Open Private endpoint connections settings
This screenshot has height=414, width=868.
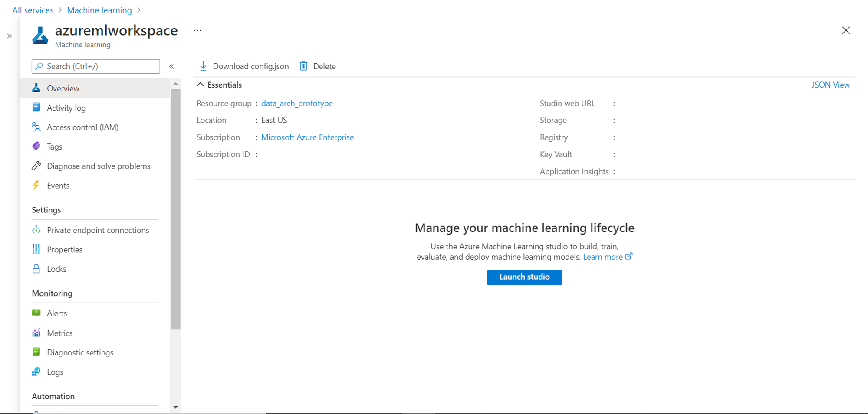click(x=95, y=230)
